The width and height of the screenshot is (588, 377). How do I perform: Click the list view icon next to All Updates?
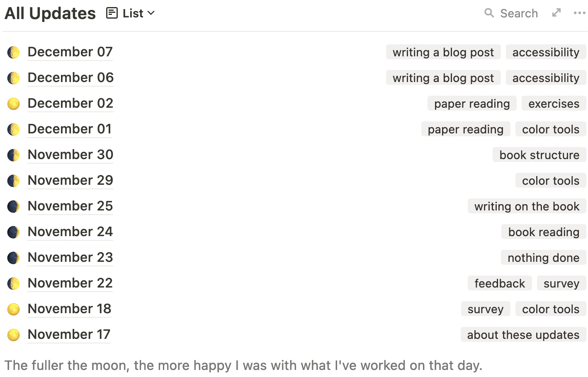[112, 13]
